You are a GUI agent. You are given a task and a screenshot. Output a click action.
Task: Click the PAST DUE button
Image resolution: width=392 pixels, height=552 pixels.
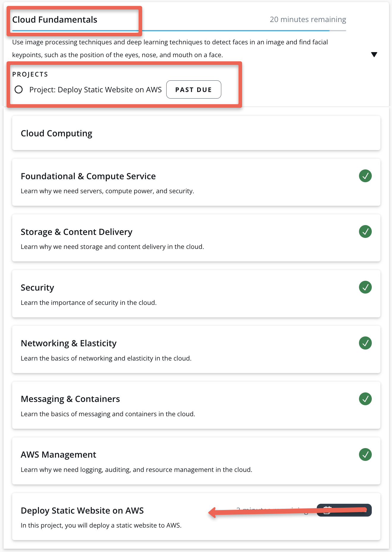click(x=194, y=90)
